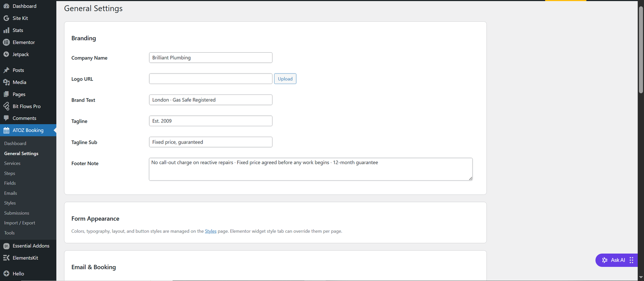Open the Posts menu
This screenshot has width=644, height=281.
tap(28, 70)
